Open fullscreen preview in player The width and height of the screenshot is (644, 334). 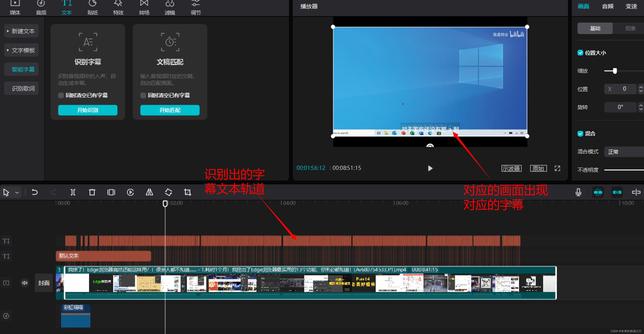click(557, 169)
